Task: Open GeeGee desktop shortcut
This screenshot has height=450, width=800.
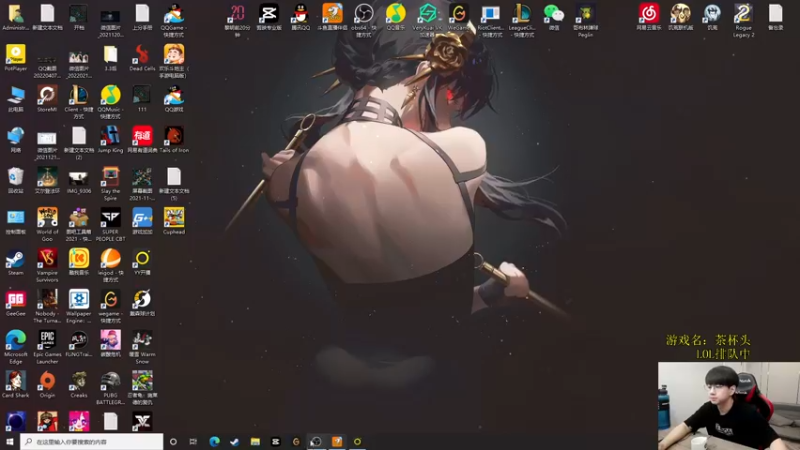Action: point(16,303)
